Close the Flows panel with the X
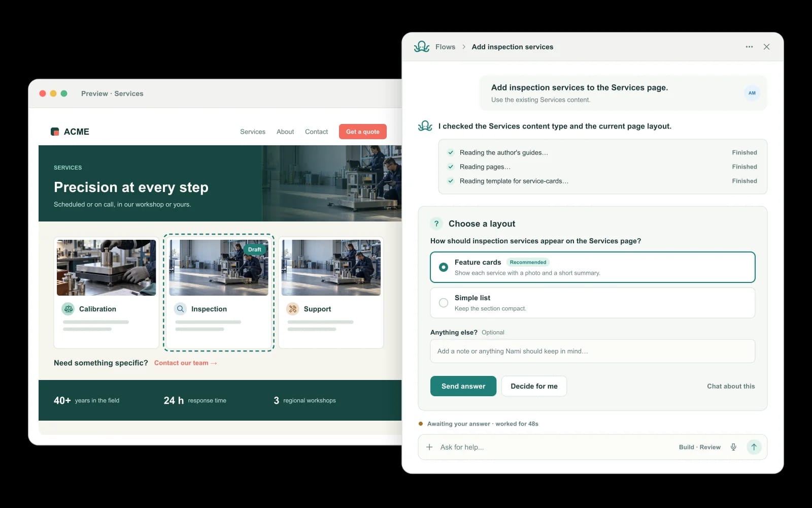Screen dimensions: 812x508 pos(766,47)
